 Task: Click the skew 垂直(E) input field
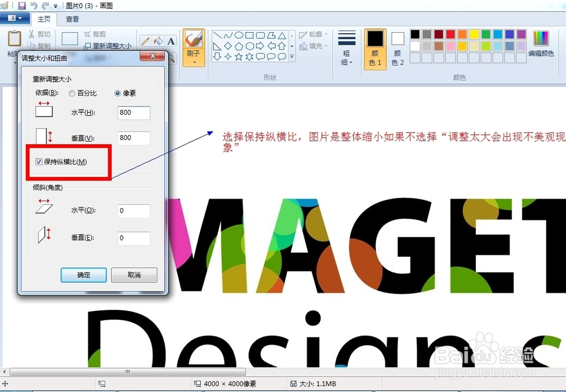134,238
